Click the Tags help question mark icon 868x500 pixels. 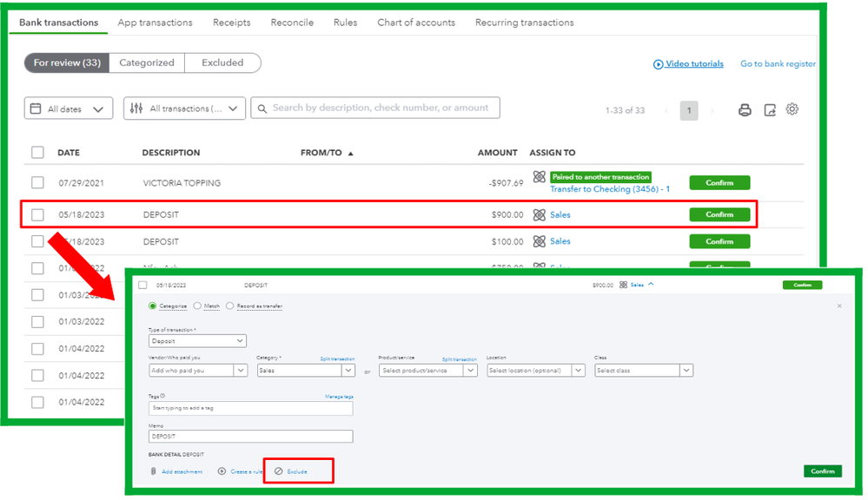tap(162, 396)
